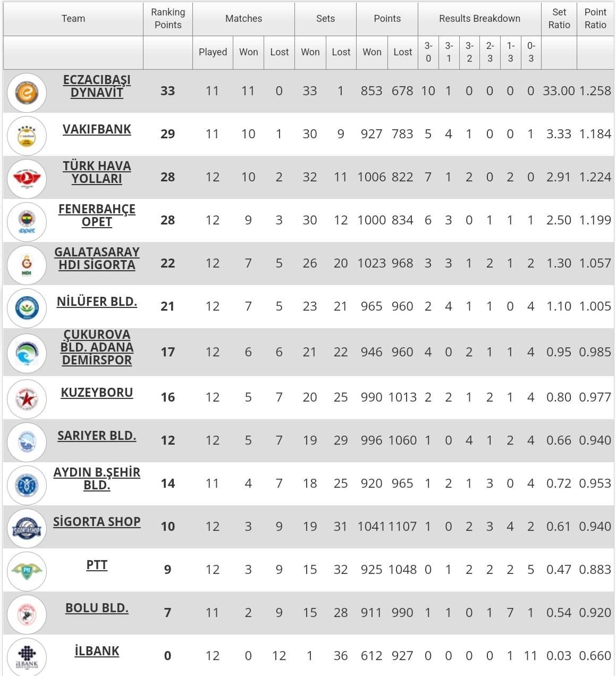Click the Türk Hava Yolları logo
Image resolution: width=616 pixels, height=676 pixels.
(27, 179)
